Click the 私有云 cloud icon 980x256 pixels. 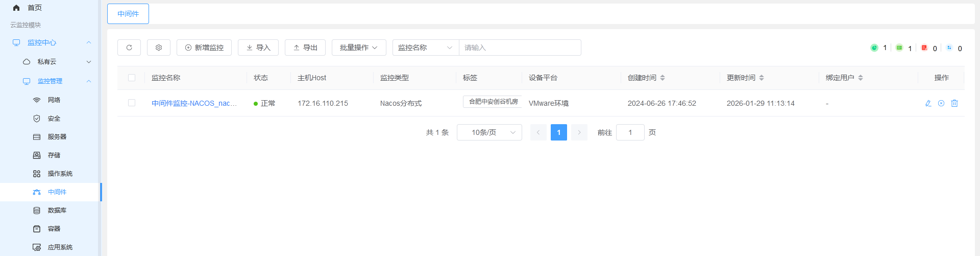click(x=27, y=62)
